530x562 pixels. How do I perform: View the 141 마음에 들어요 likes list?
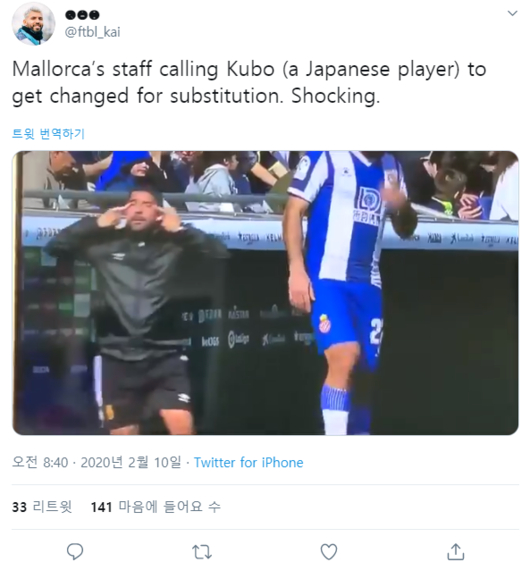click(x=156, y=507)
